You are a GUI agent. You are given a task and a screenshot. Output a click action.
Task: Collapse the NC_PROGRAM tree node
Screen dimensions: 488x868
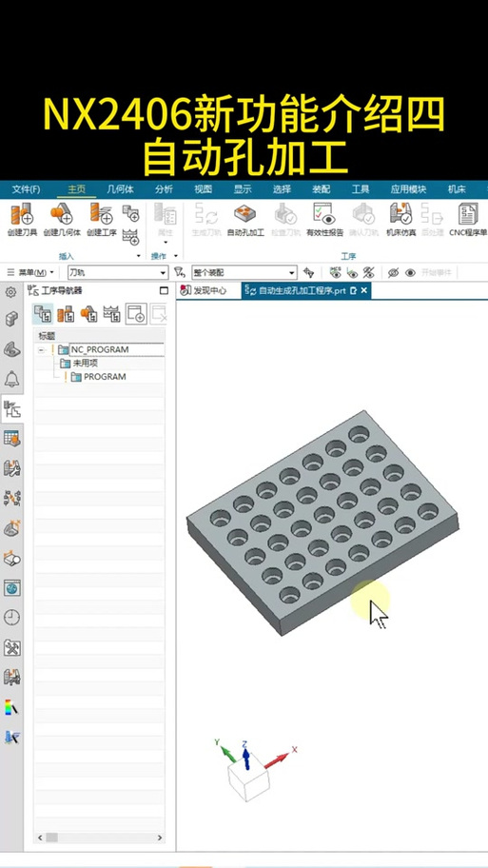click(x=42, y=350)
